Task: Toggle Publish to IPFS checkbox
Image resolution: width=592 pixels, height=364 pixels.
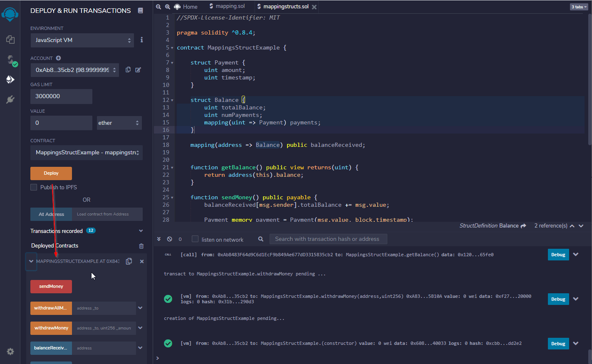Action: tap(34, 187)
